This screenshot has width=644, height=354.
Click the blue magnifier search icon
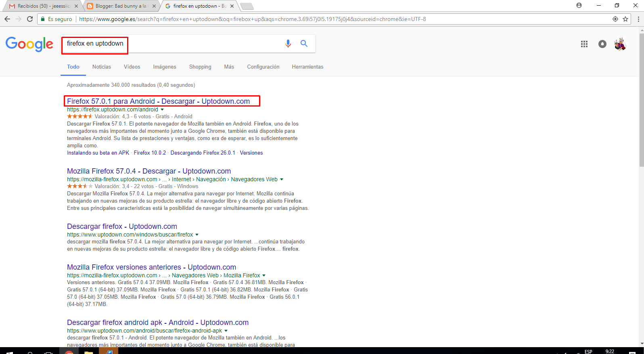(x=304, y=44)
